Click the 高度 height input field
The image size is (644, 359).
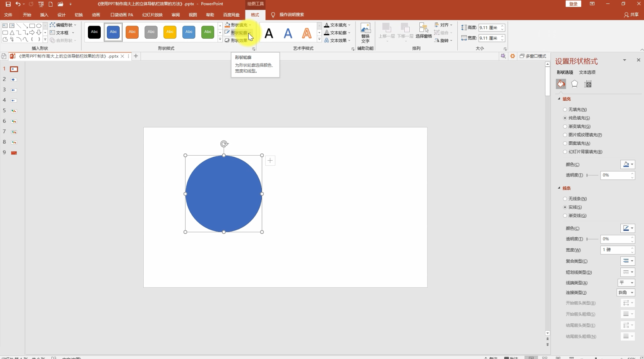489,27
